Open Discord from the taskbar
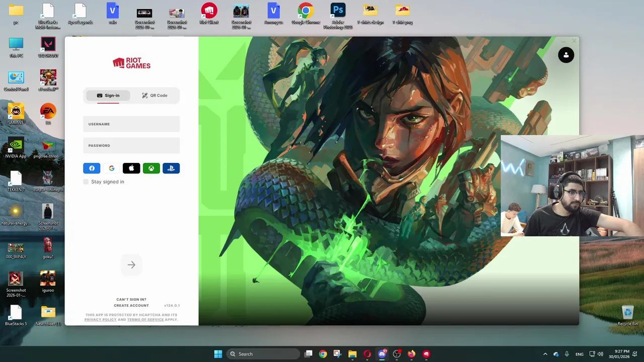644x362 pixels. [382, 354]
